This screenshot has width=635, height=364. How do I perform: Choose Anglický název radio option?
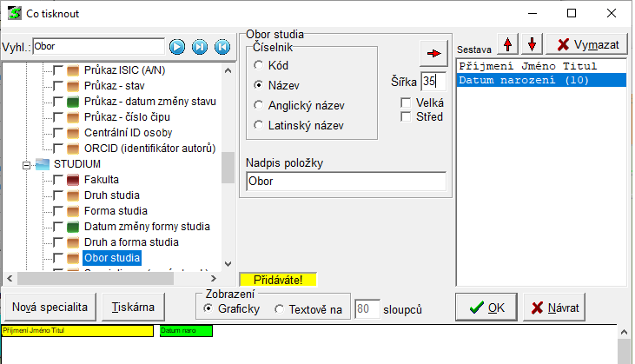pos(259,105)
